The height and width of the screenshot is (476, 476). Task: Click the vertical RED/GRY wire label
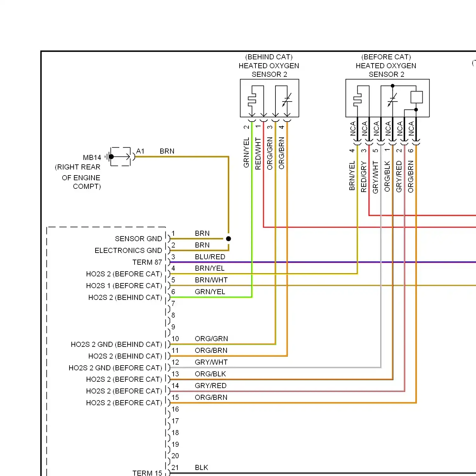click(364, 176)
